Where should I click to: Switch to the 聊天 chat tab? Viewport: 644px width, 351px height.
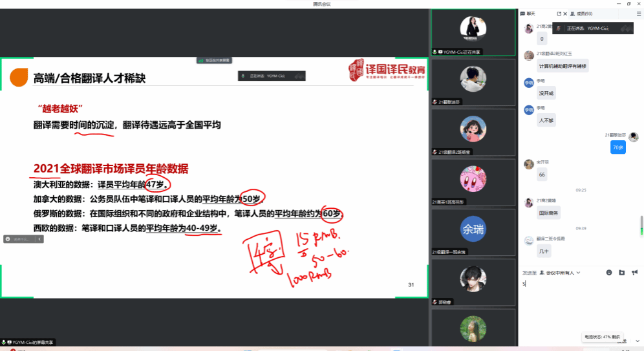pyautogui.click(x=528, y=14)
